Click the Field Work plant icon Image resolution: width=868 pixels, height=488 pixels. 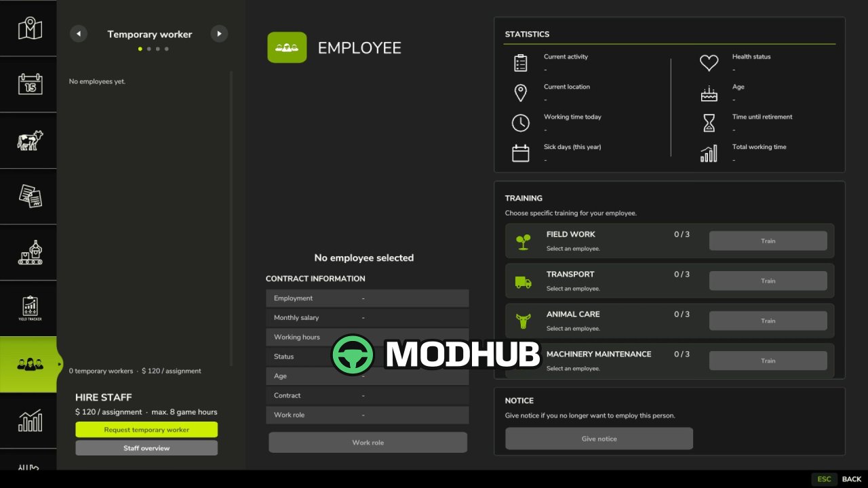pyautogui.click(x=523, y=242)
